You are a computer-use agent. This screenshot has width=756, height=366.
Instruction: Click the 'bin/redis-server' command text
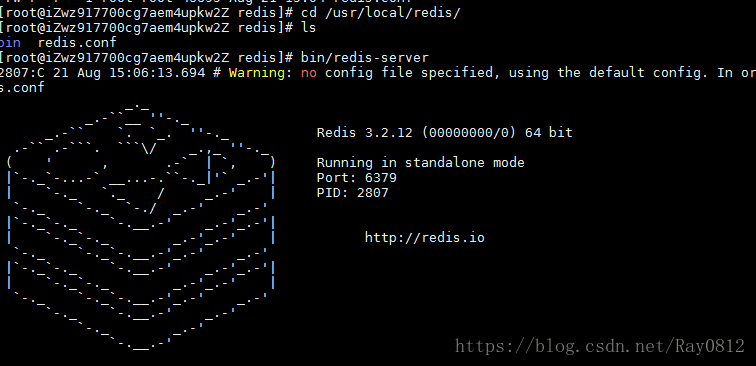(x=364, y=57)
